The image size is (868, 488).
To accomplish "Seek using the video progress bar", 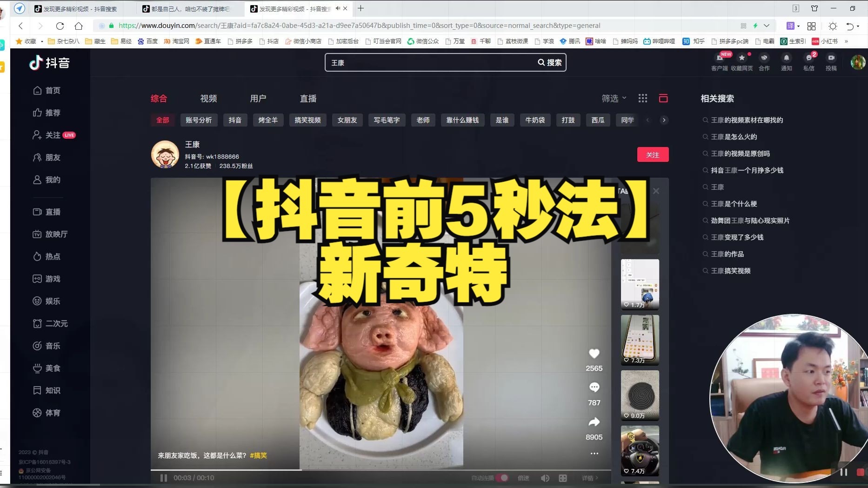I will pos(381,470).
